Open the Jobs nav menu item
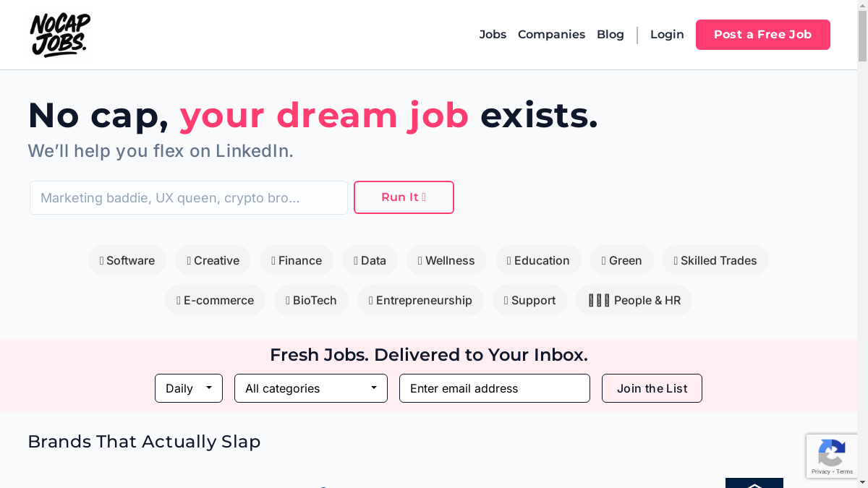 pos(493,35)
